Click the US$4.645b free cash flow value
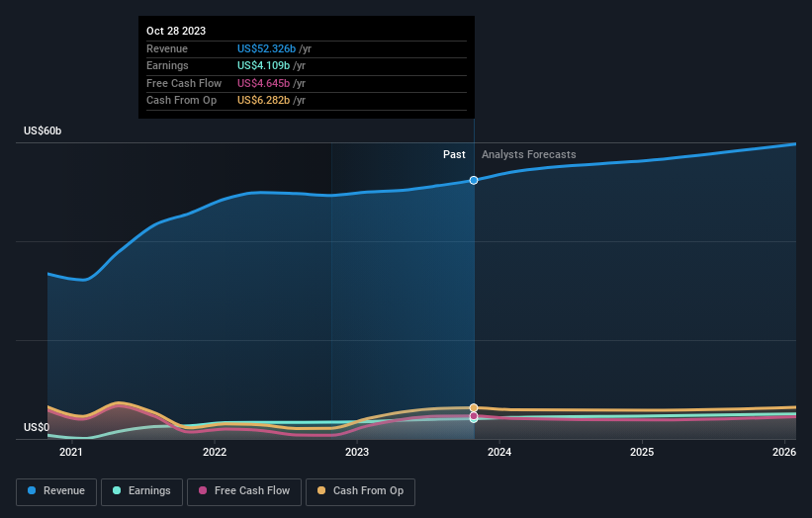The image size is (812, 518). 264,83
